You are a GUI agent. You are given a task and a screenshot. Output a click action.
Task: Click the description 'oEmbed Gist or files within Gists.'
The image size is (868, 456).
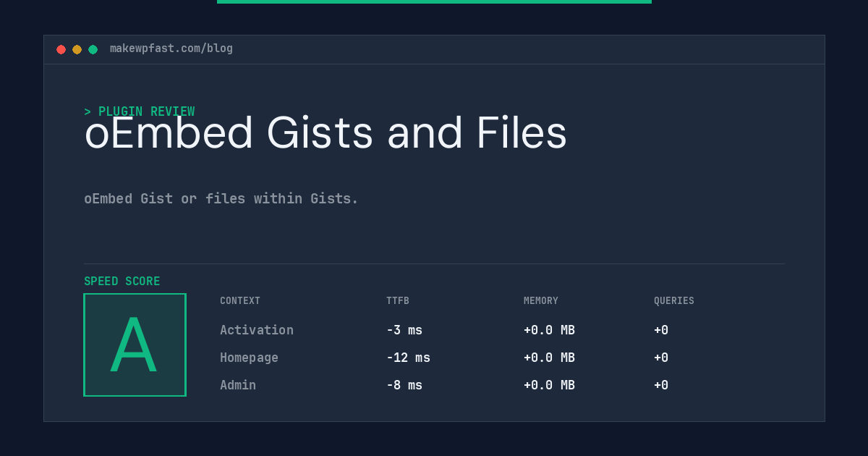click(221, 198)
